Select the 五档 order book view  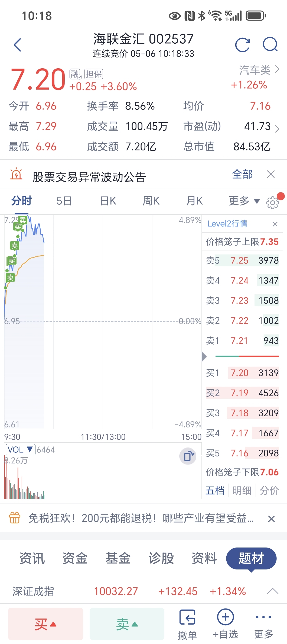pyautogui.click(x=215, y=490)
